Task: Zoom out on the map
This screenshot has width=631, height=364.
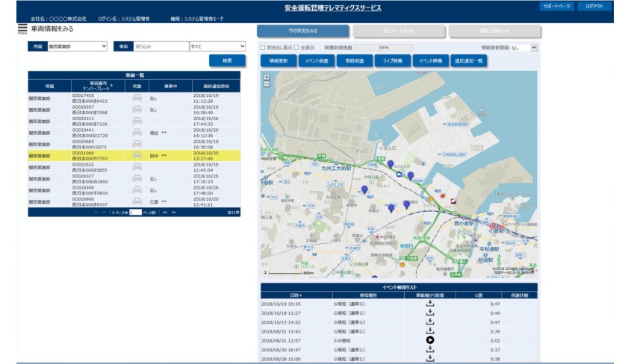Action: pyautogui.click(x=267, y=84)
